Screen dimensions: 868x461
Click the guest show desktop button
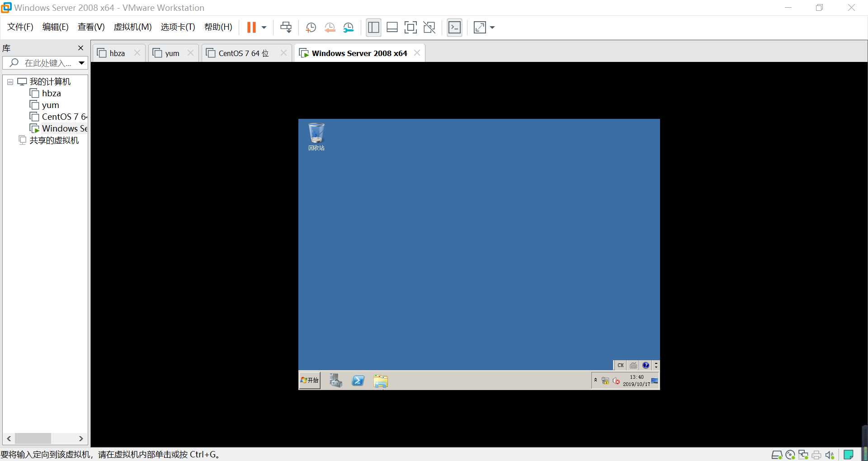(x=655, y=381)
